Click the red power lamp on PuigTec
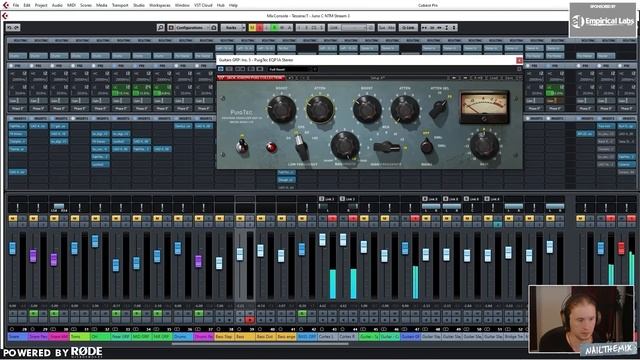 (x=271, y=147)
